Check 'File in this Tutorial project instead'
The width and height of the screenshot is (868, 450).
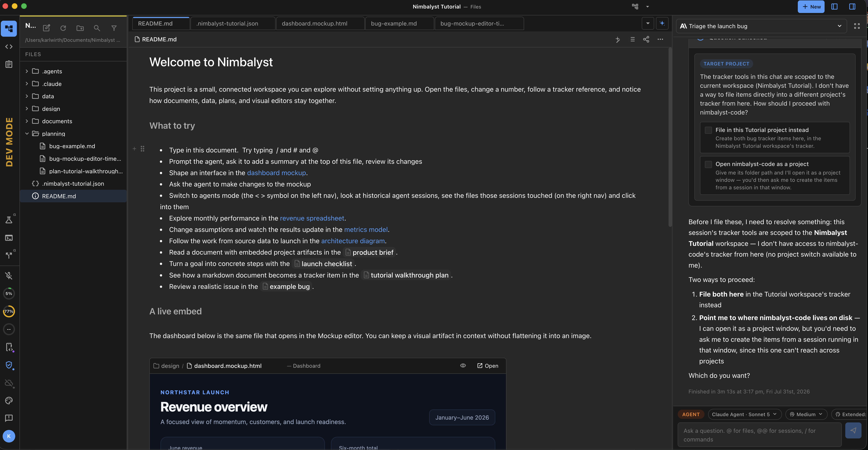click(708, 130)
